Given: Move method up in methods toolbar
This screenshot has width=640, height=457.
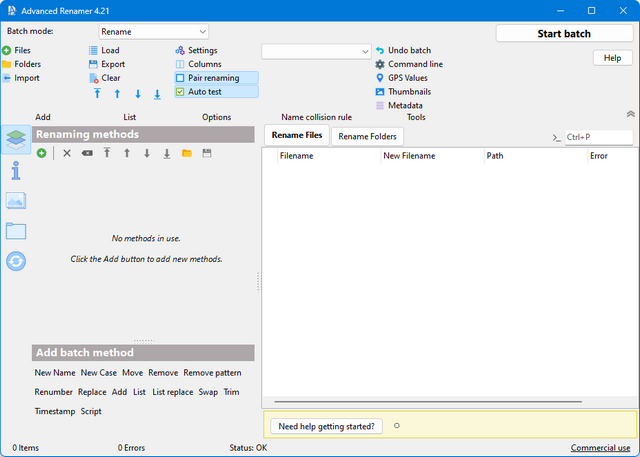Looking at the screenshot, I should 127,153.
